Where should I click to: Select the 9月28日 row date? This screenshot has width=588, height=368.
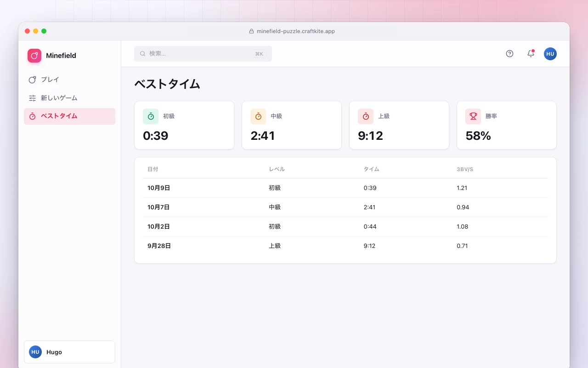click(x=159, y=246)
